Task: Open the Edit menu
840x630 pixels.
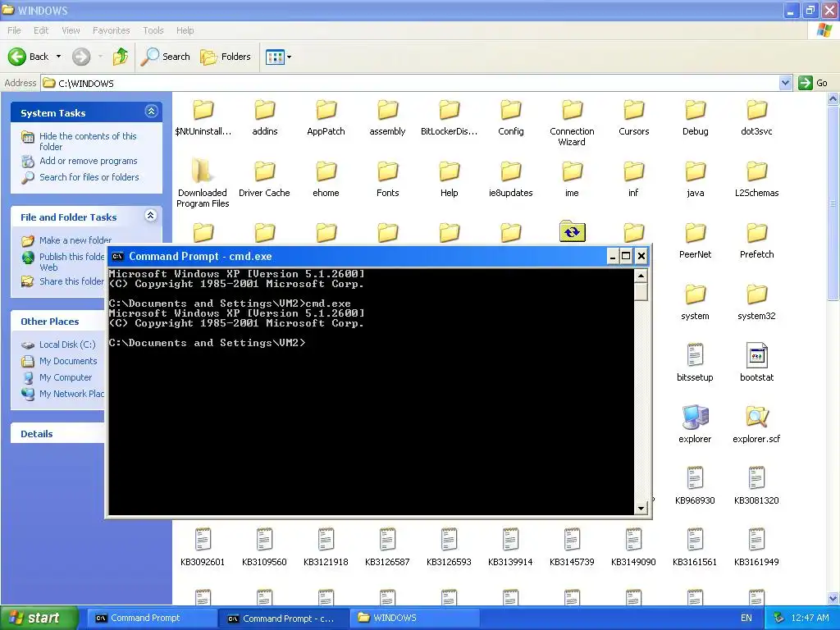Action: tap(41, 30)
